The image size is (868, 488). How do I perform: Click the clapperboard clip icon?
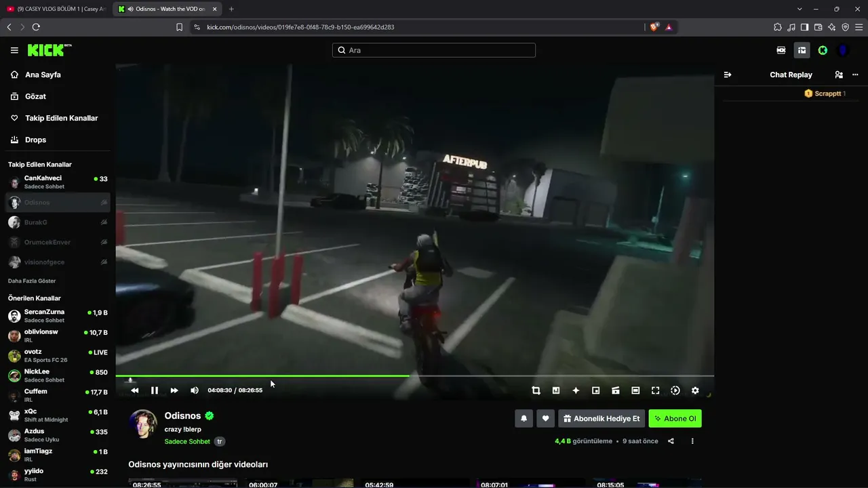pos(616,390)
